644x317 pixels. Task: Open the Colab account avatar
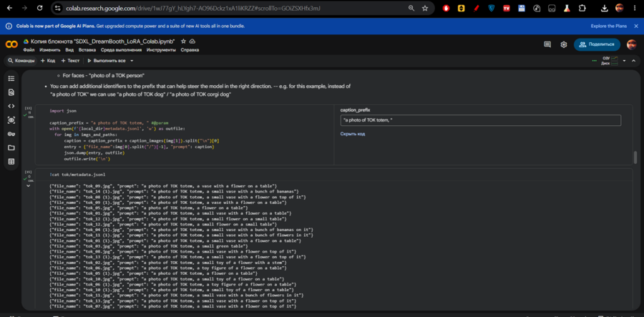631,44
